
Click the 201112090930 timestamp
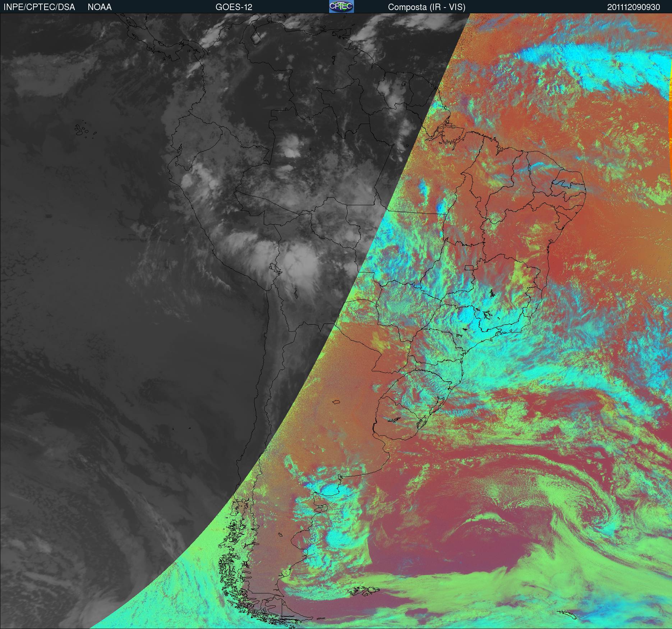click(634, 7)
